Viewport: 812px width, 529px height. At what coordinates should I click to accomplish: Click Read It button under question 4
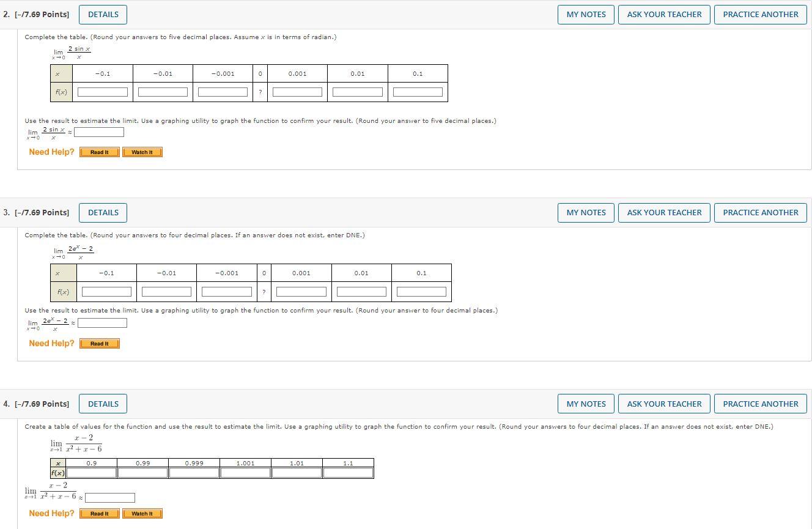[99, 513]
